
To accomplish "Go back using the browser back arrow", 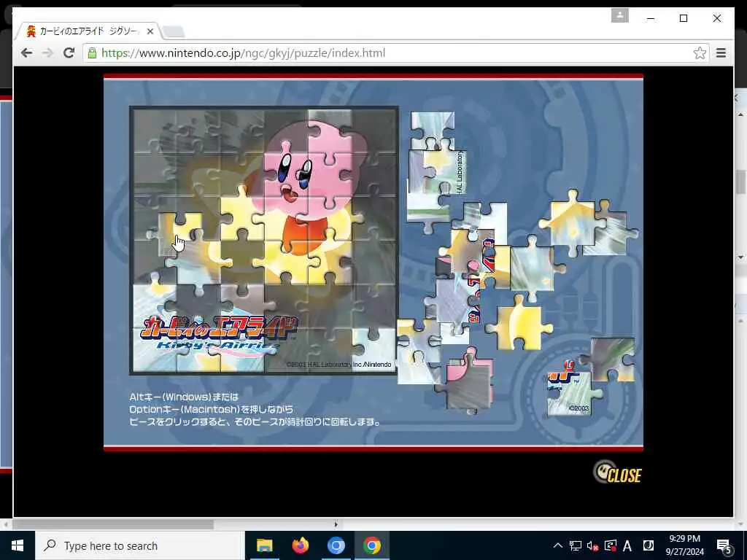I will (27, 52).
